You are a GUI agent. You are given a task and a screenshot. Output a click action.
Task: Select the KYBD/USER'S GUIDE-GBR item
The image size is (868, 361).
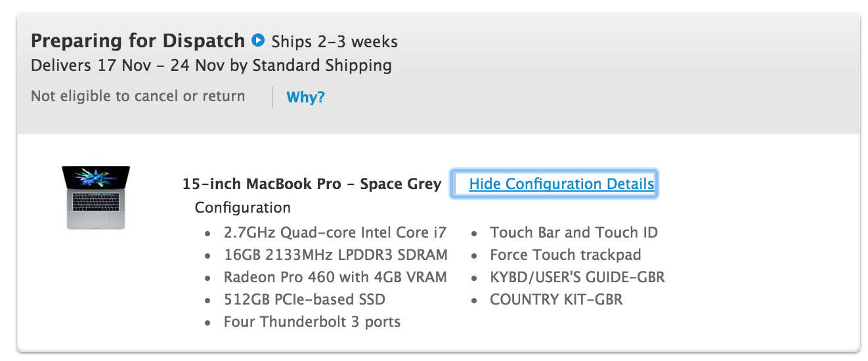click(x=577, y=277)
